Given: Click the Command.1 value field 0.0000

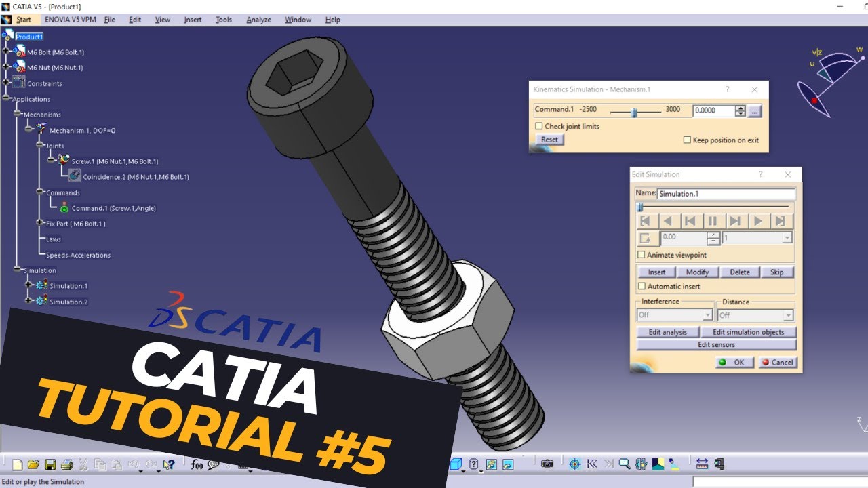Looking at the screenshot, I should (713, 110).
